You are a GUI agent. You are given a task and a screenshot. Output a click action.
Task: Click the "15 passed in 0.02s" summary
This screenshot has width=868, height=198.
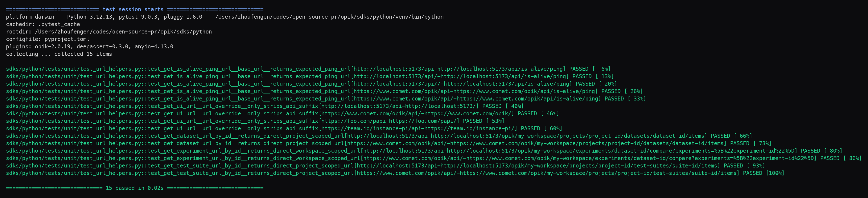tap(134, 188)
